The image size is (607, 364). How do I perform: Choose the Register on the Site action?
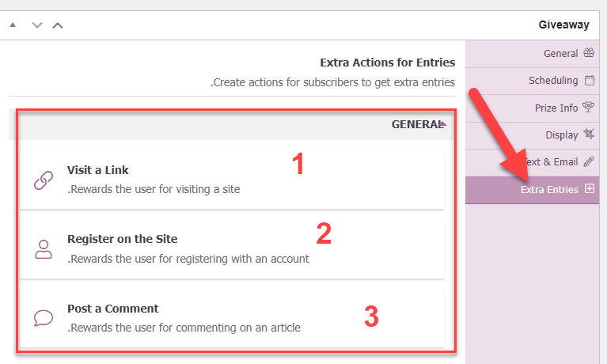[122, 239]
